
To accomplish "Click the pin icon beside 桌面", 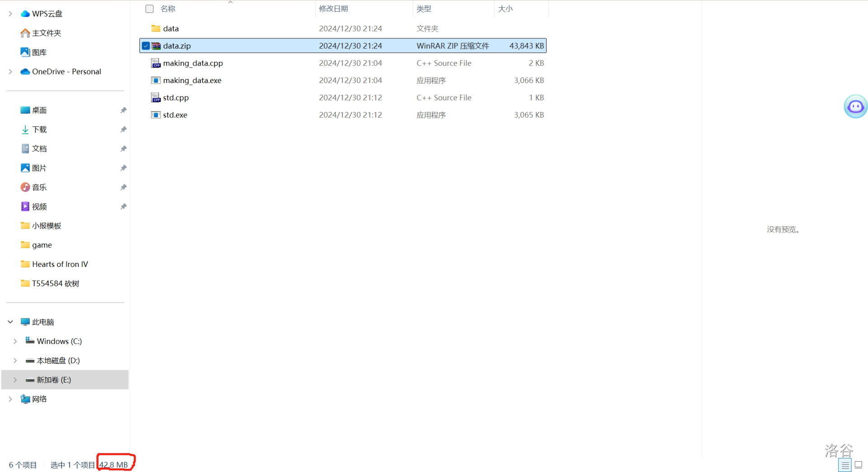I will pos(123,110).
